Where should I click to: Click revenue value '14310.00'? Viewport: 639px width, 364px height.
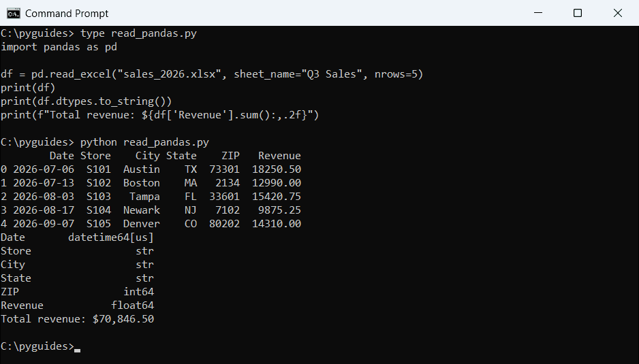pyautogui.click(x=277, y=224)
